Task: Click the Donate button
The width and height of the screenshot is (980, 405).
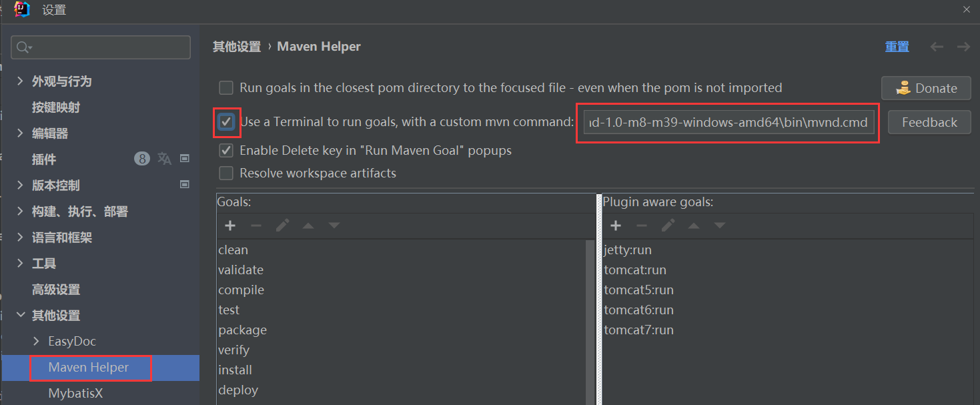Action: (x=926, y=88)
